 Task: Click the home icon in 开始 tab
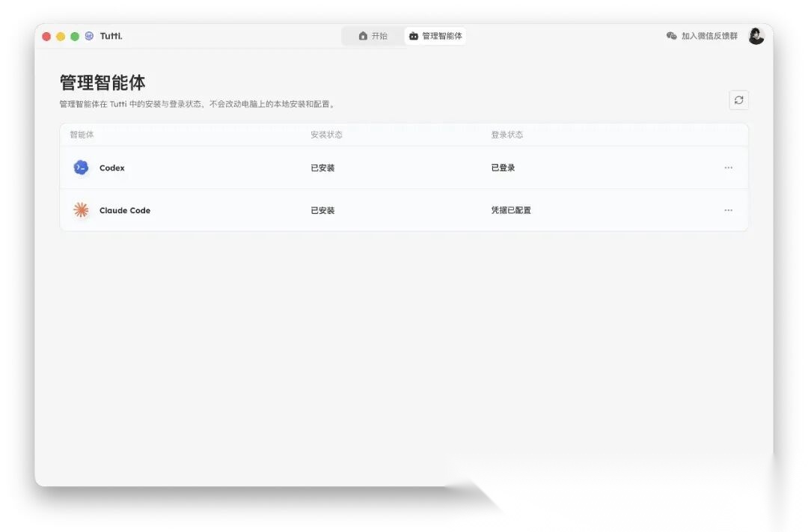pyautogui.click(x=363, y=36)
